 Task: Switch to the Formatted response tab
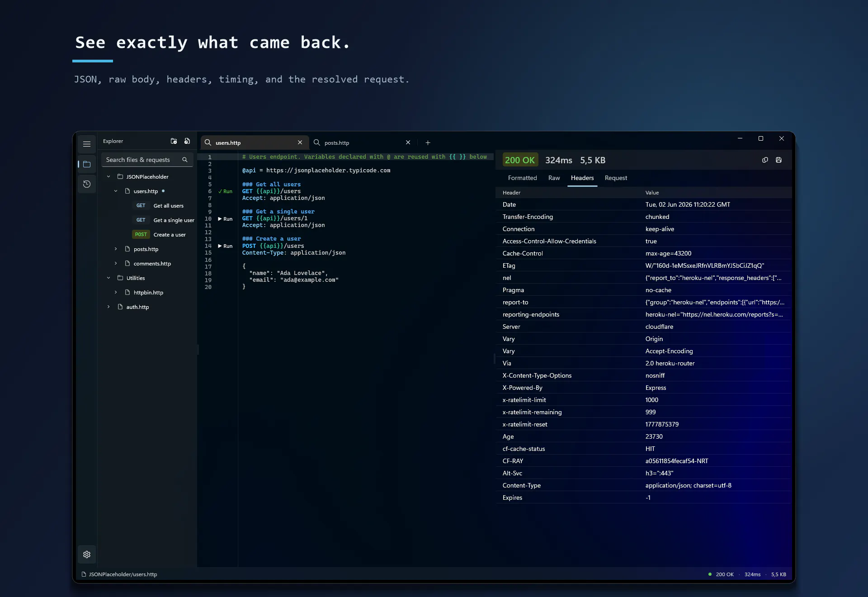pyautogui.click(x=523, y=178)
